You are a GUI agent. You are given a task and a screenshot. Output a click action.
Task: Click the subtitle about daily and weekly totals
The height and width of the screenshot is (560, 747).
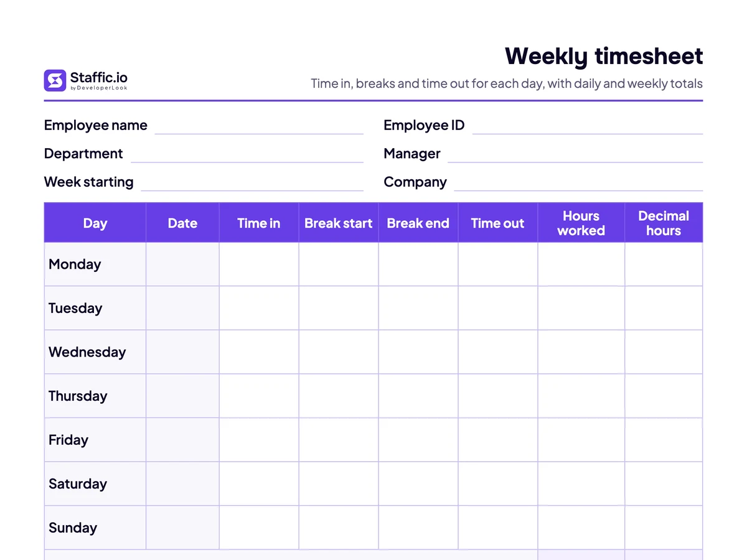507,83
